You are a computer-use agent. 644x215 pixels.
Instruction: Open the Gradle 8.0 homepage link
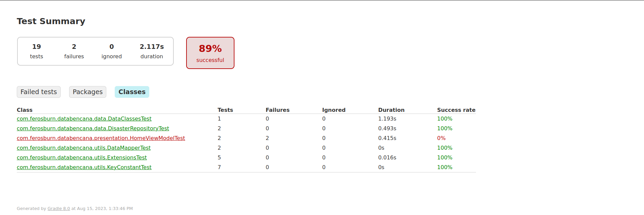pyautogui.click(x=58, y=208)
